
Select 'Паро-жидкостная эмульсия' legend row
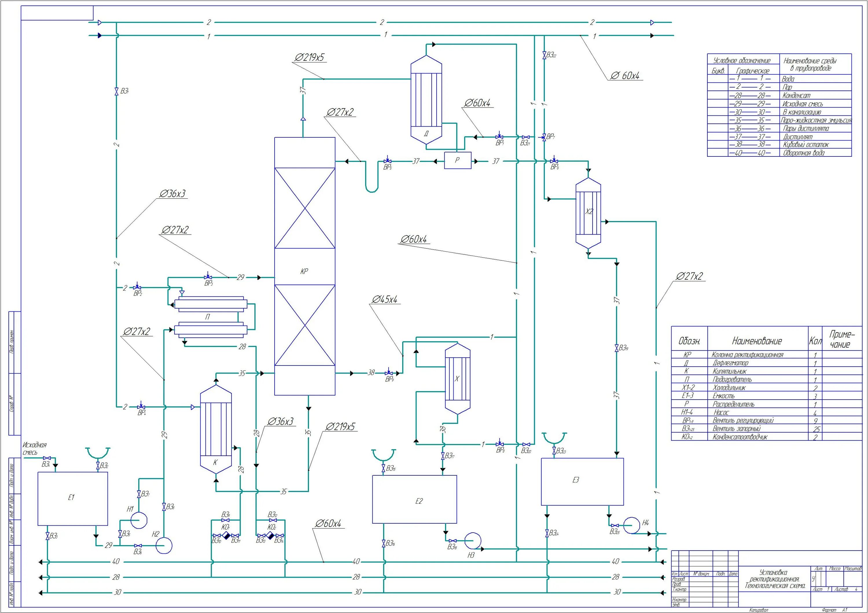tap(779, 120)
